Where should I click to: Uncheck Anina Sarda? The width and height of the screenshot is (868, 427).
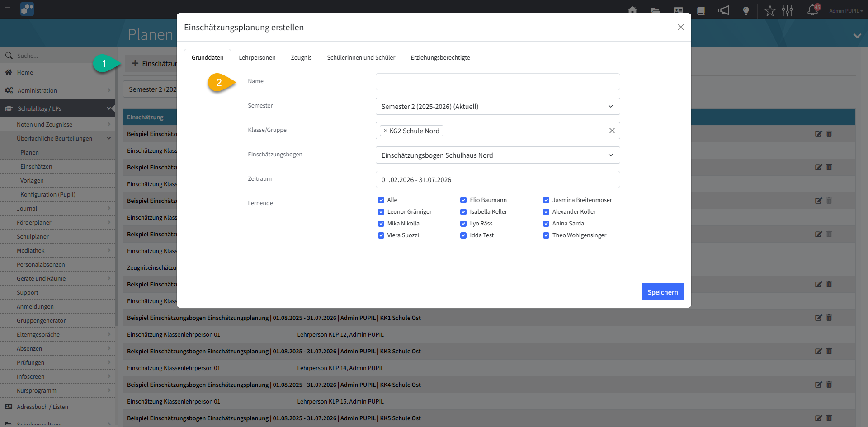(x=546, y=224)
